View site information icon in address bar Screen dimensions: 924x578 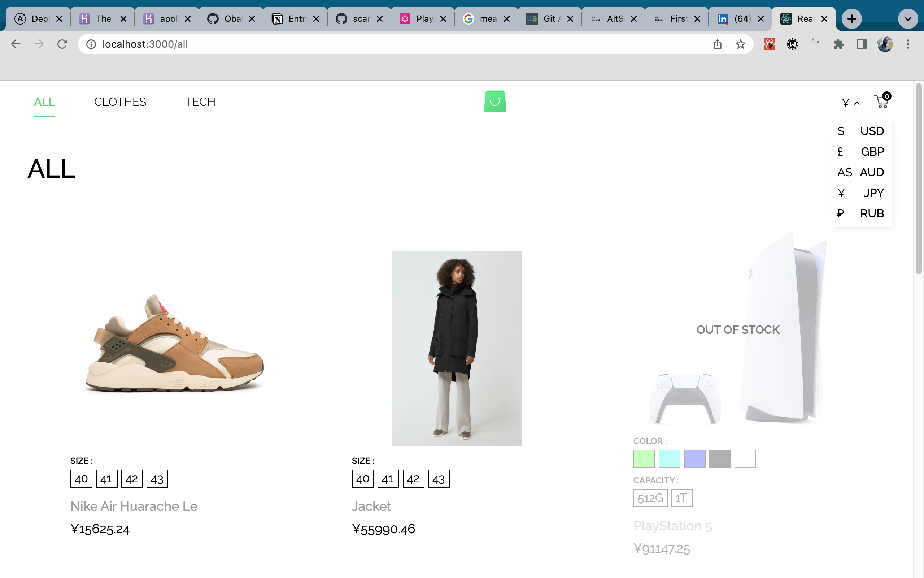tap(91, 44)
